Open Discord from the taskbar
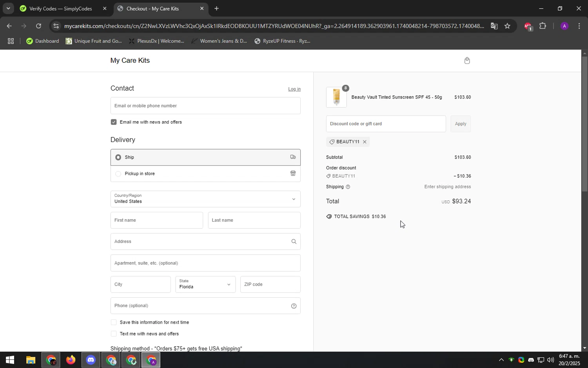 click(91, 360)
